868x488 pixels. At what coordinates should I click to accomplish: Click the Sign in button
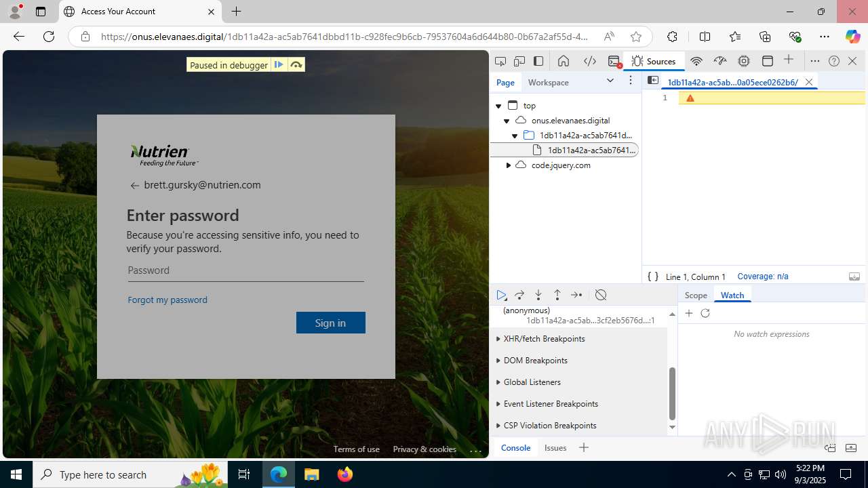[331, 323]
